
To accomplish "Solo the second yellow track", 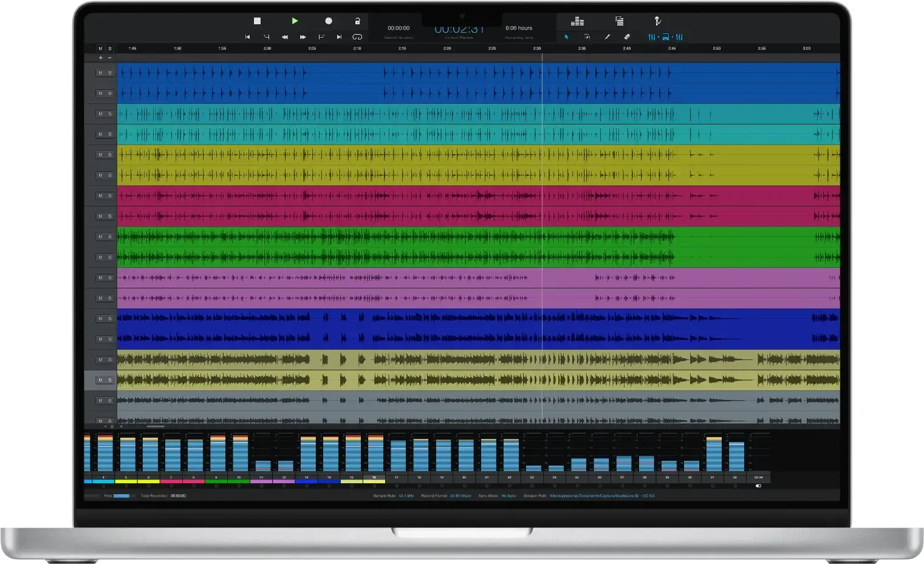I will (110, 175).
